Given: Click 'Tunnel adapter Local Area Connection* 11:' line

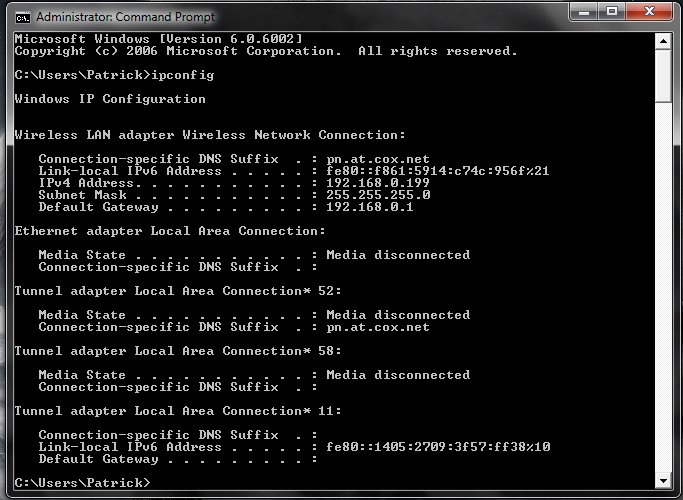Looking at the screenshot, I should click(178, 411).
